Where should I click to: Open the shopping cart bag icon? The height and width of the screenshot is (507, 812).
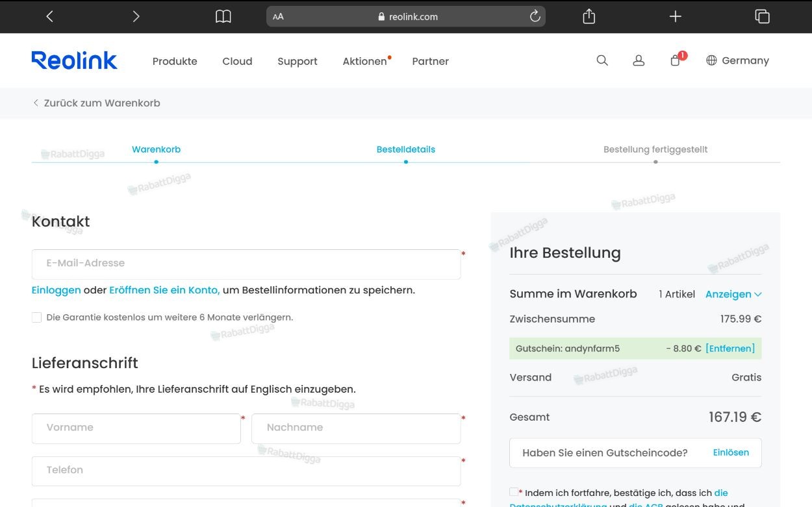676,60
